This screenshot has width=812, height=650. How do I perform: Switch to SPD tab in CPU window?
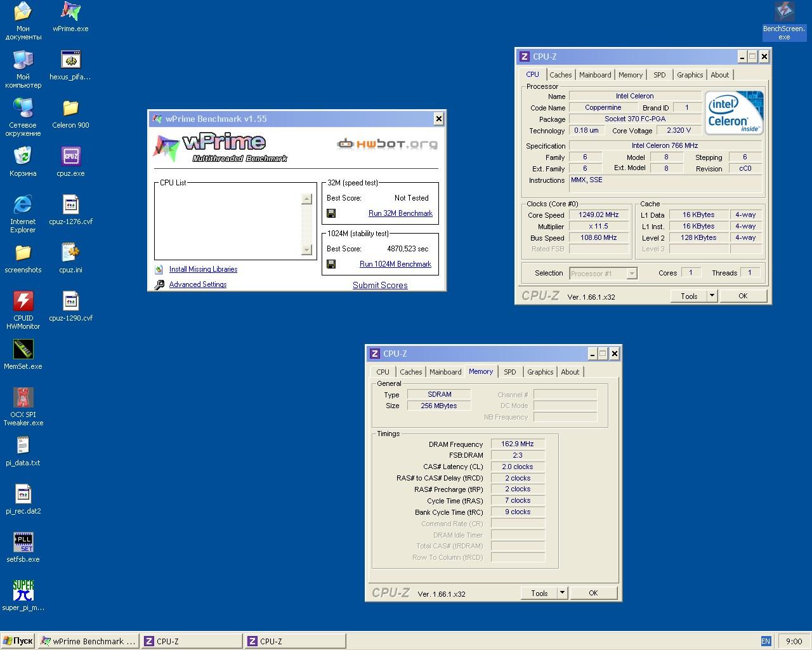[x=660, y=75]
